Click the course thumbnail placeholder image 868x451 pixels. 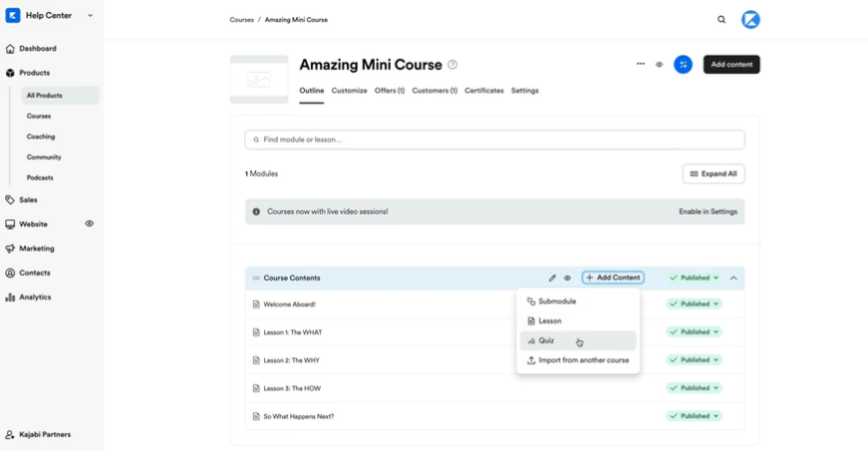click(259, 80)
